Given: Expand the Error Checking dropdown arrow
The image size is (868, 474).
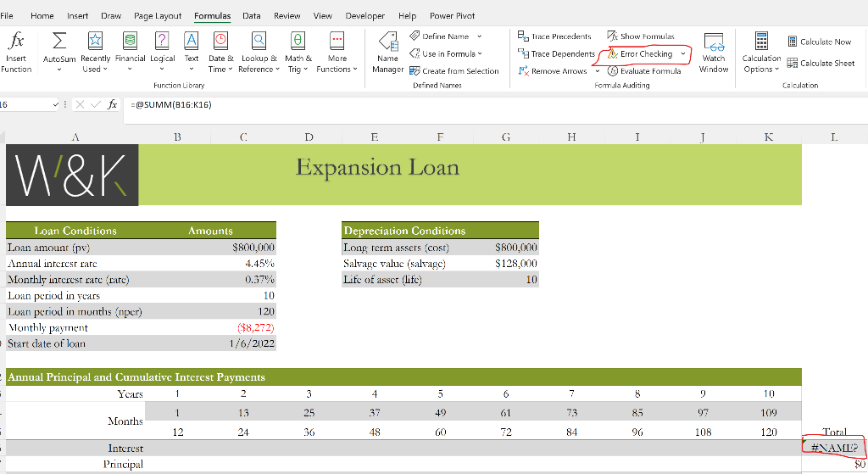Looking at the screenshot, I should point(683,53).
